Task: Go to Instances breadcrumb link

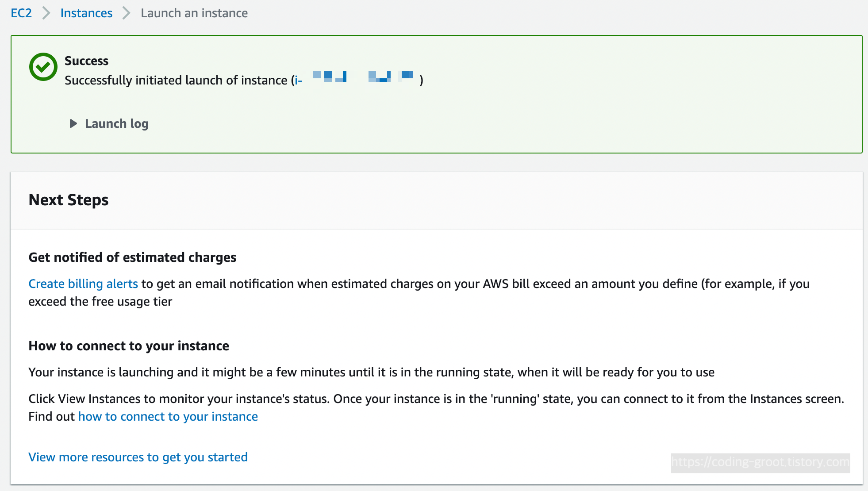Action: (86, 13)
